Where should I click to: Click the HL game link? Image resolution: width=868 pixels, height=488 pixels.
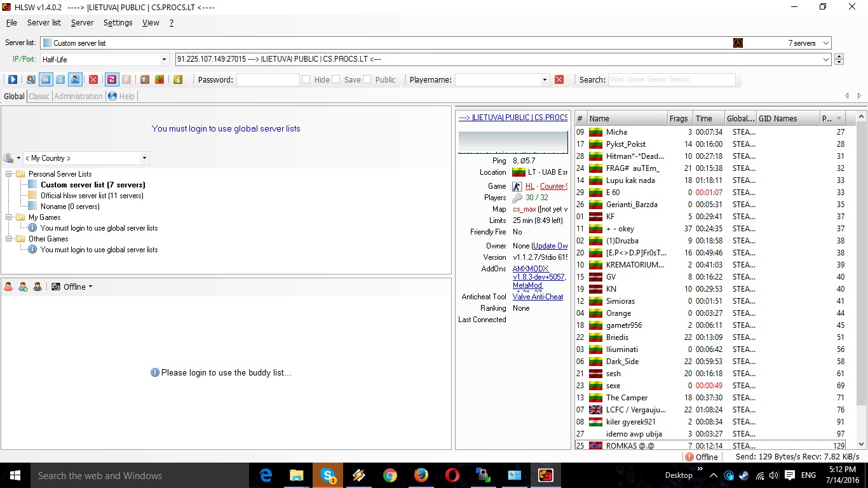pos(530,186)
